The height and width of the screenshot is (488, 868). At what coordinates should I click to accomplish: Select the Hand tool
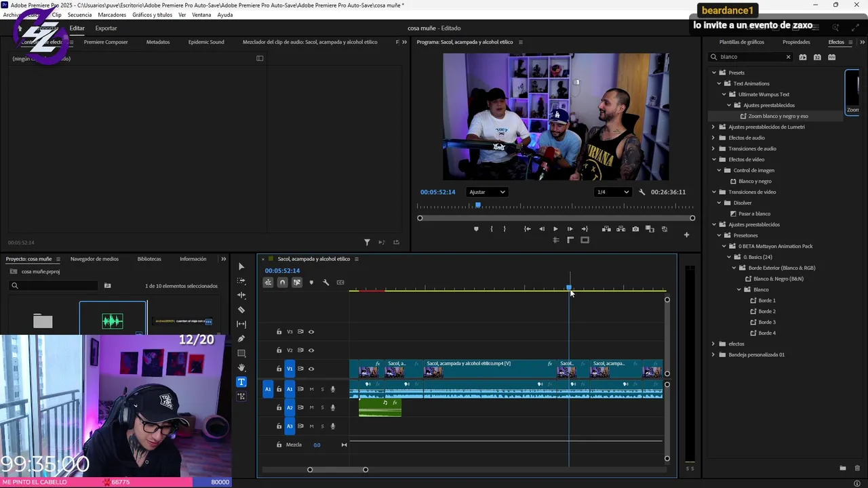coord(241,367)
